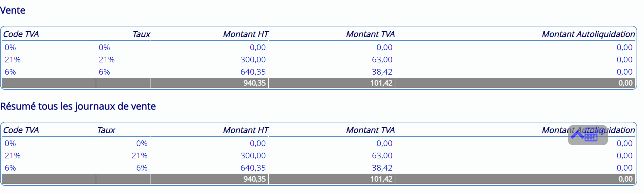The image size is (644, 194).
Task: Select the 6% VAT code in Résumé table
Action: (x=10, y=168)
